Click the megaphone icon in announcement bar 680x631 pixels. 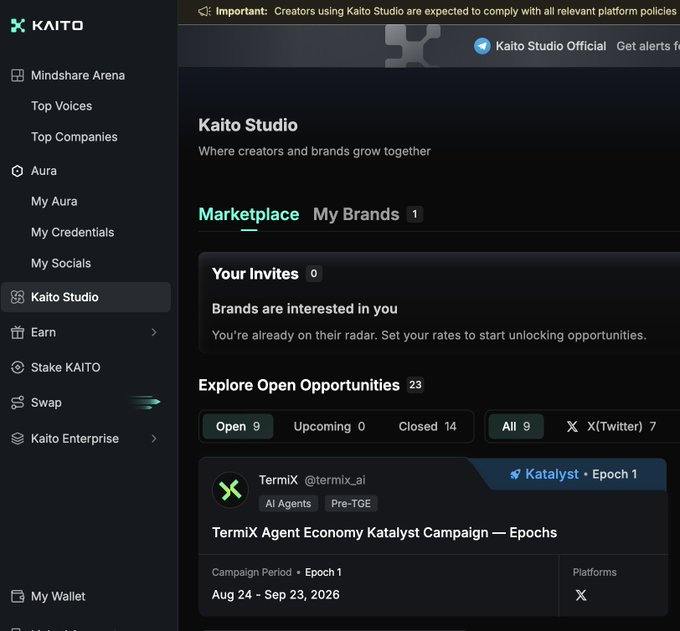204,11
